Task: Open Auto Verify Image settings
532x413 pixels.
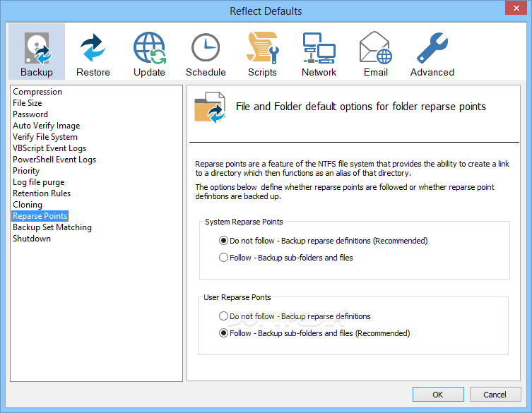Action: (46, 126)
